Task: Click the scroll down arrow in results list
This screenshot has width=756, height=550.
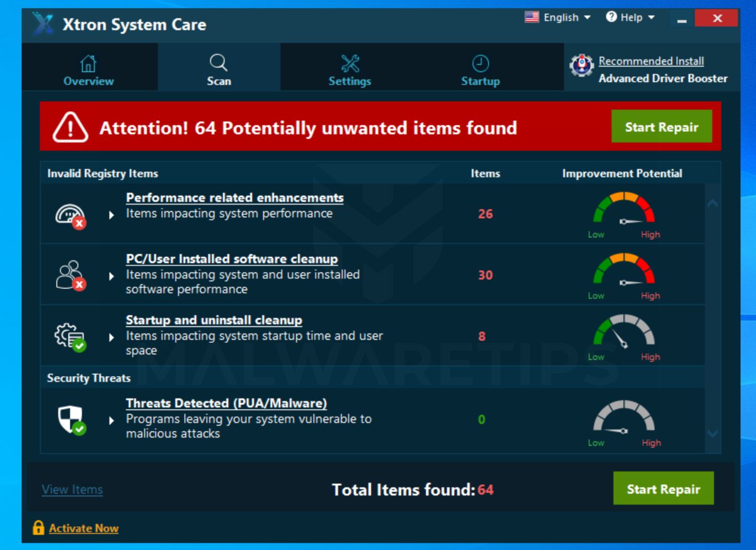Action: click(x=713, y=433)
